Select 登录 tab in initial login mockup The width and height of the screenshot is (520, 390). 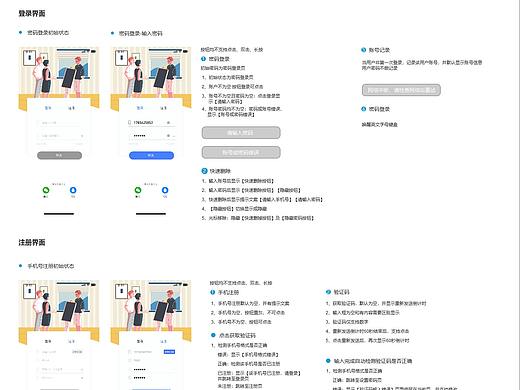tap(48, 108)
